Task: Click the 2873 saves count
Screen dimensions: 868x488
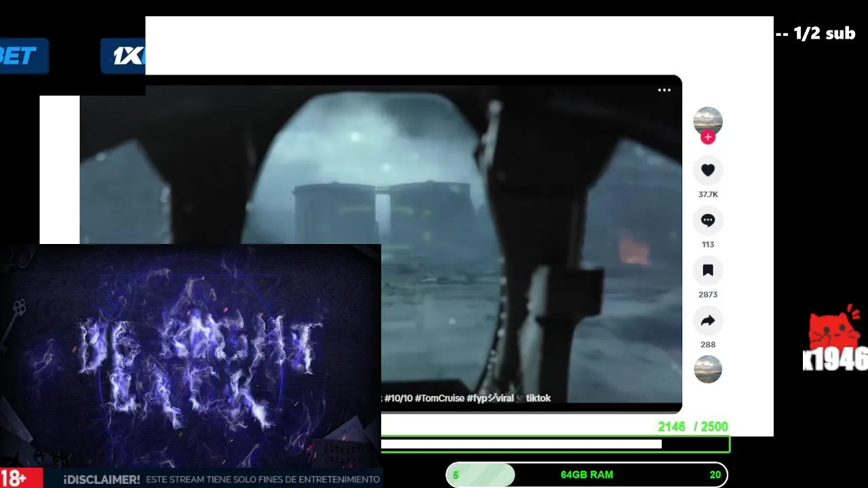Action: pos(708,295)
